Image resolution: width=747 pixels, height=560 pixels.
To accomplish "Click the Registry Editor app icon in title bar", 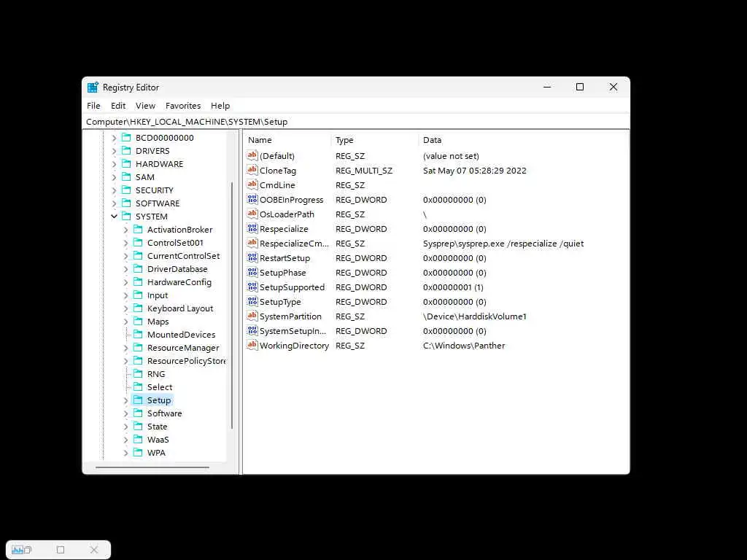I will click(93, 87).
